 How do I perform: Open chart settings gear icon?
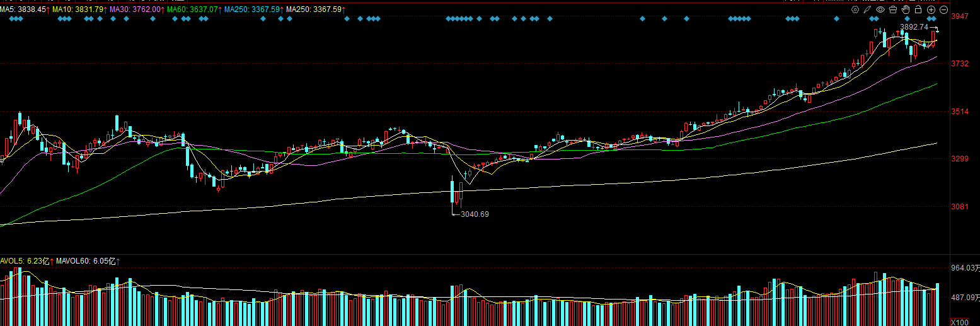point(855,9)
